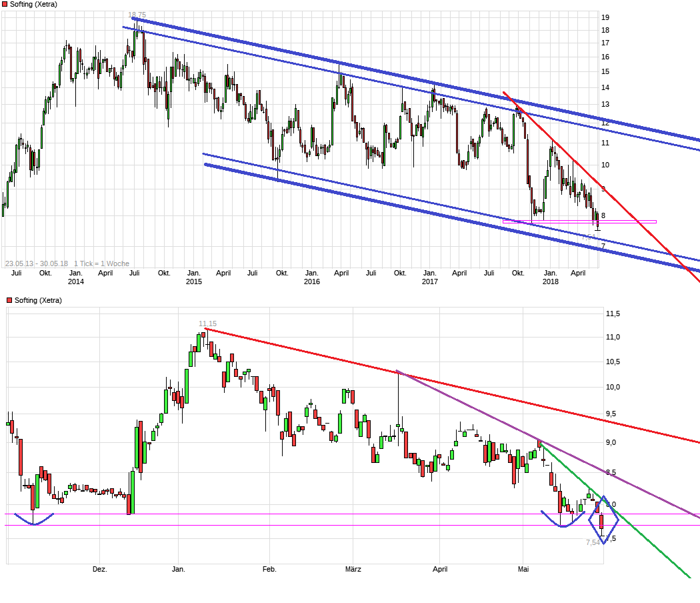This screenshot has width=700, height=603.
Task: Click the '15' price label on the upper axis
Action: click(x=605, y=71)
